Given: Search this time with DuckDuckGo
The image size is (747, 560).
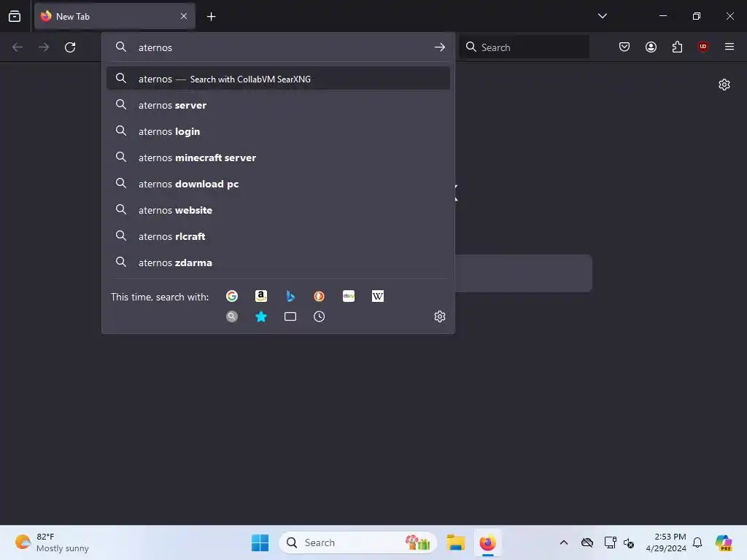Looking at the screenshot, I should point(320,296).
